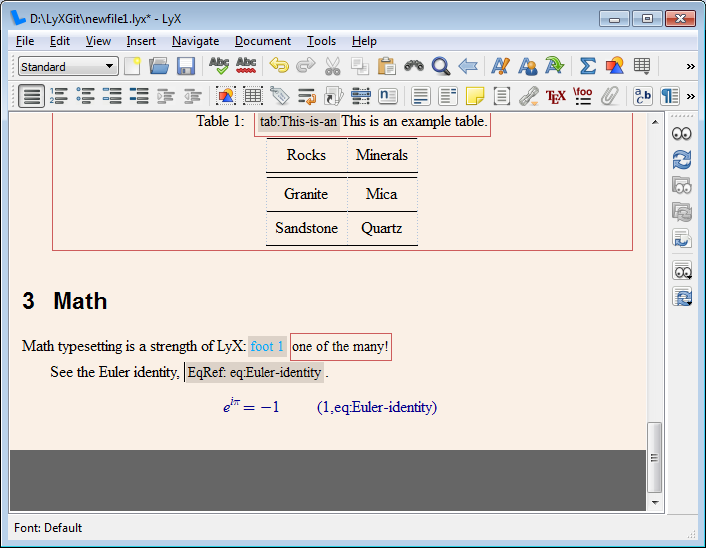Increase the list depth icon

[166, 96]
